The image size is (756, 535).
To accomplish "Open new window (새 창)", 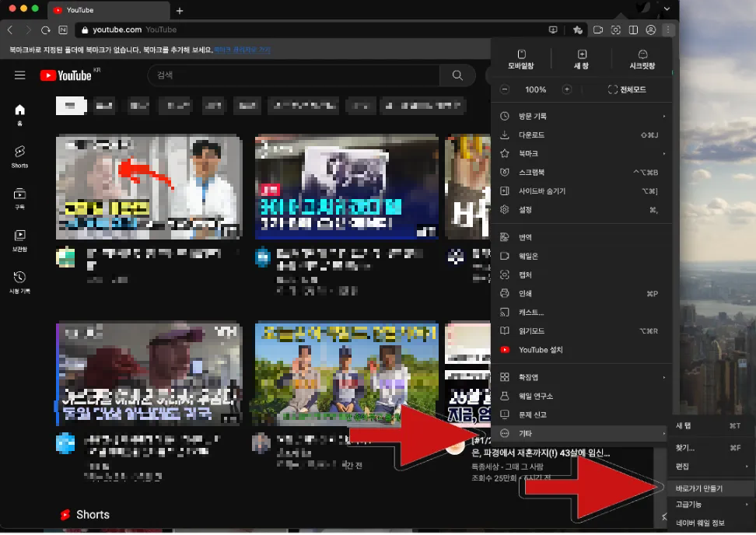I will pos(582,60).
